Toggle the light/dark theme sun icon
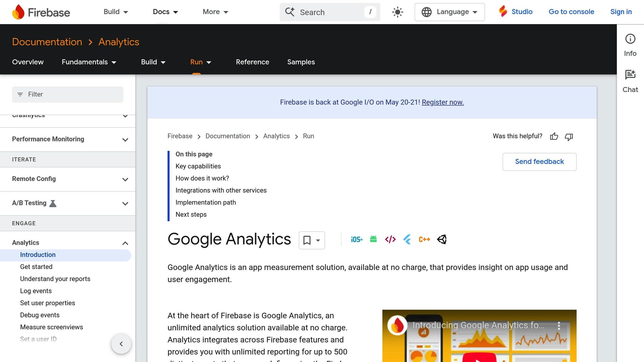 tap(397, 12)
